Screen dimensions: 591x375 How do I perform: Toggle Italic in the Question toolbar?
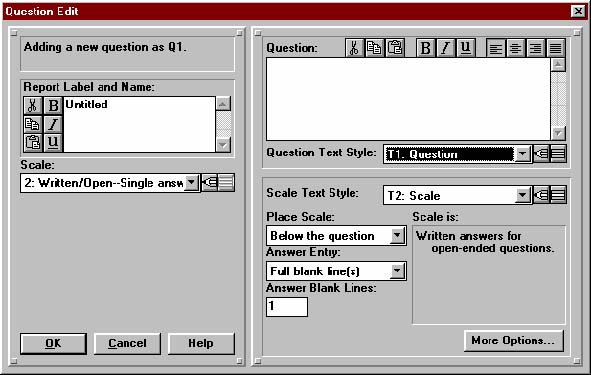pyautogui.click(x=446, y=48)
